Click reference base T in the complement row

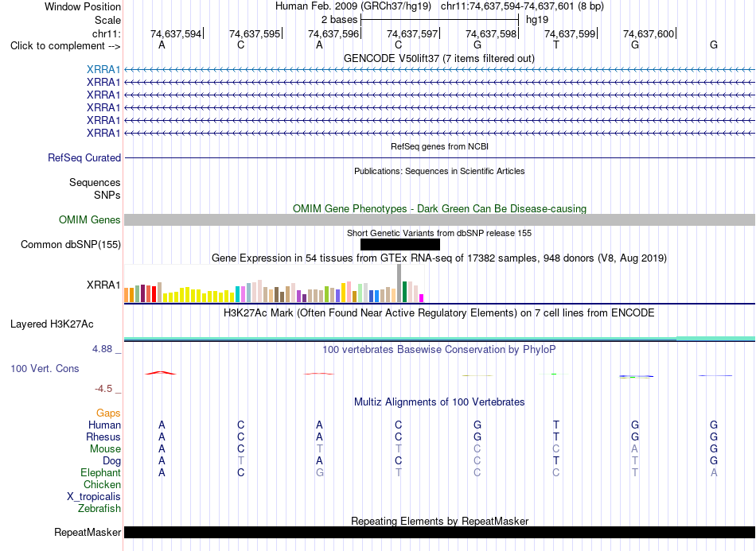tap(556, 45)
